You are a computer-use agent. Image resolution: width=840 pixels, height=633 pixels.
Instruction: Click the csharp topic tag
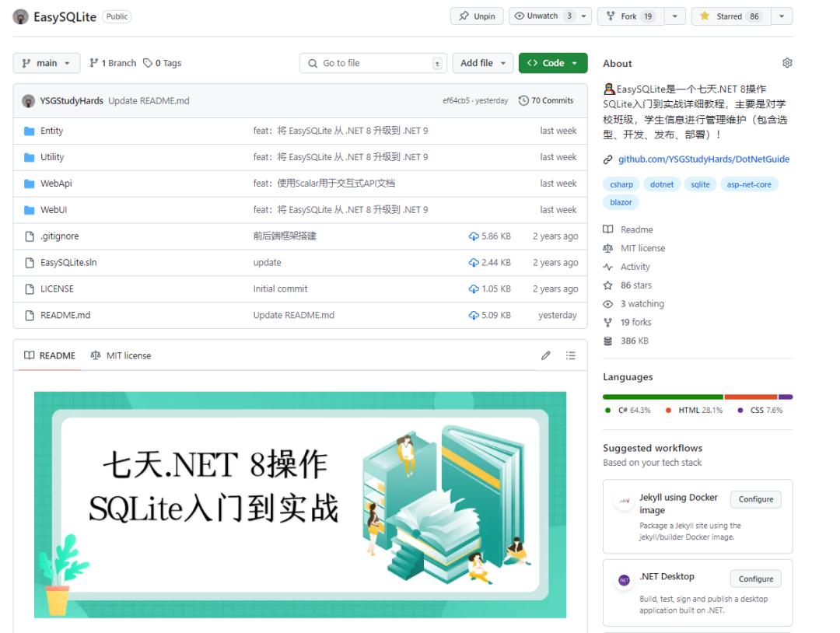(621, 184)
